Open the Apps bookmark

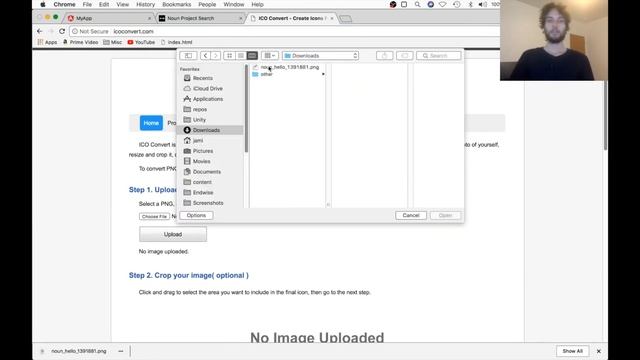[x=47, y=42]
